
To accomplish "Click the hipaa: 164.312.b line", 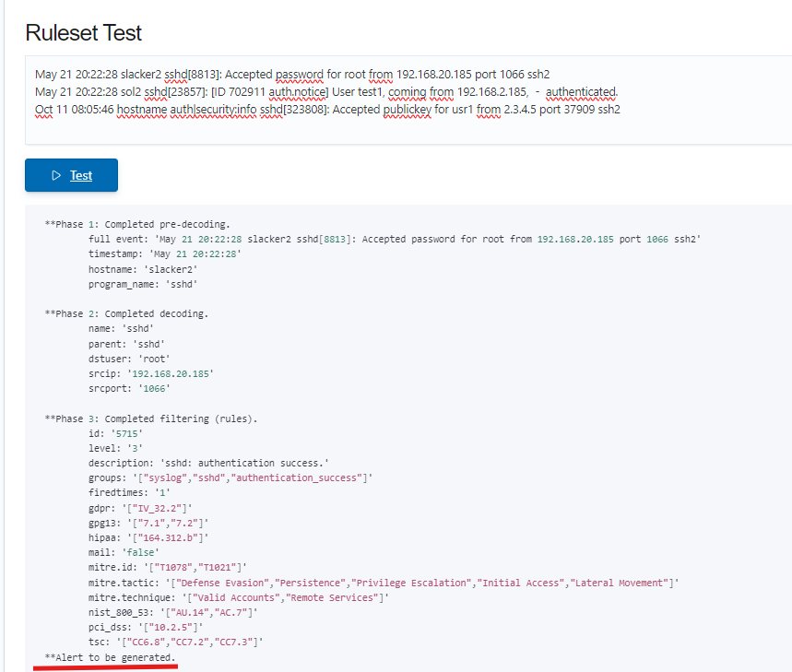I will coord(148,537).
